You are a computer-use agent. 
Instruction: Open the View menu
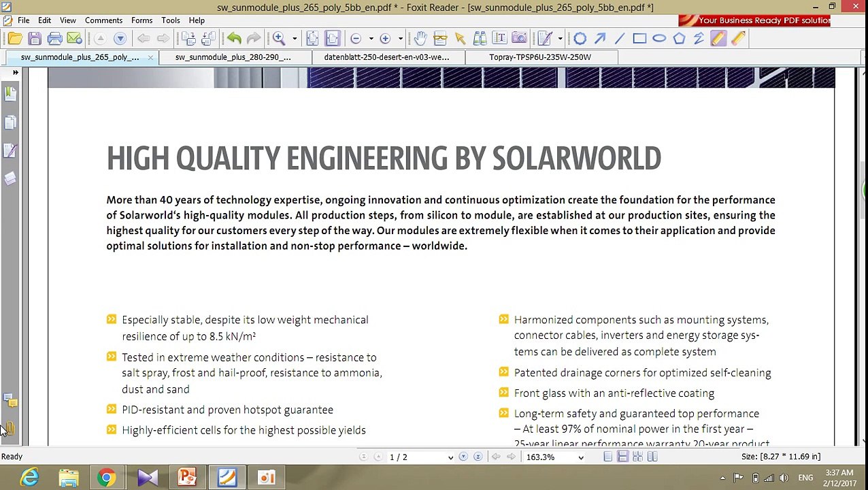coord(67,20)
